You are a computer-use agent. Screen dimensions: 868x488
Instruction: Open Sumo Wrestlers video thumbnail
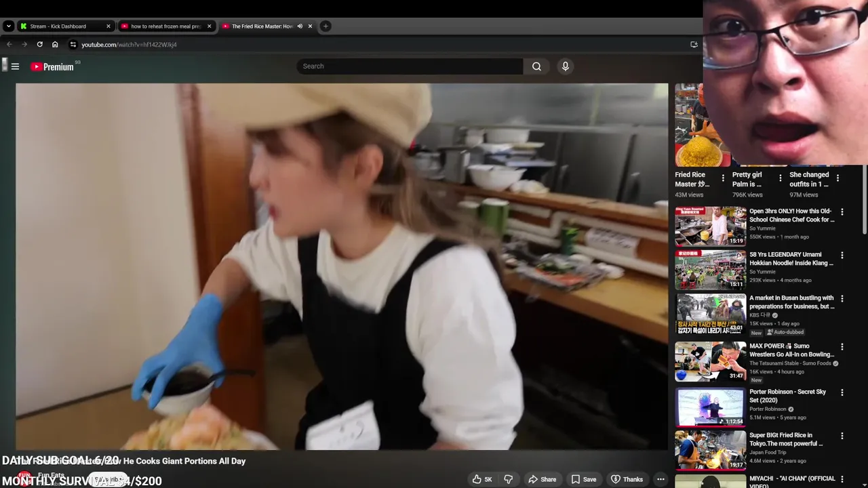(x=710, y=361)
